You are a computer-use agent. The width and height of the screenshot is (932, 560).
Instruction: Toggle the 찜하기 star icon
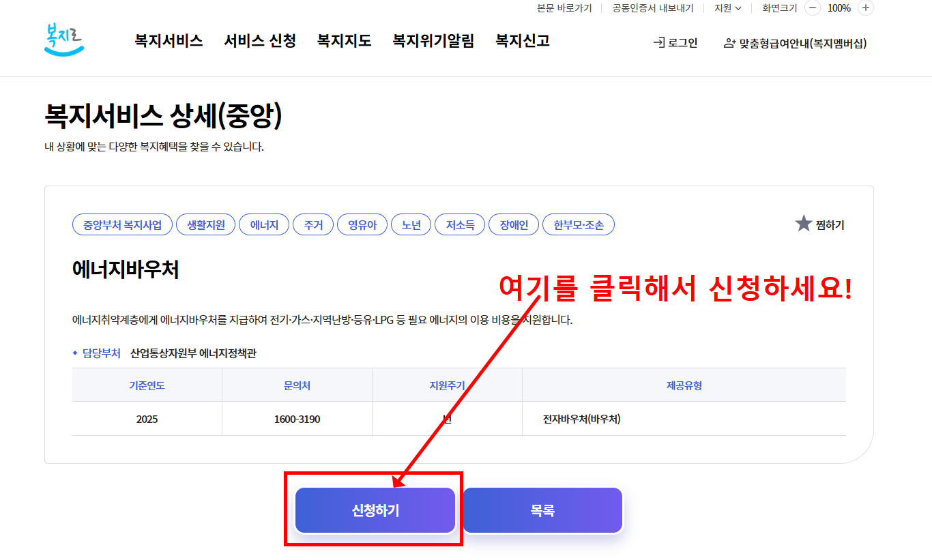pyautogui.click(x=804, y=224)
